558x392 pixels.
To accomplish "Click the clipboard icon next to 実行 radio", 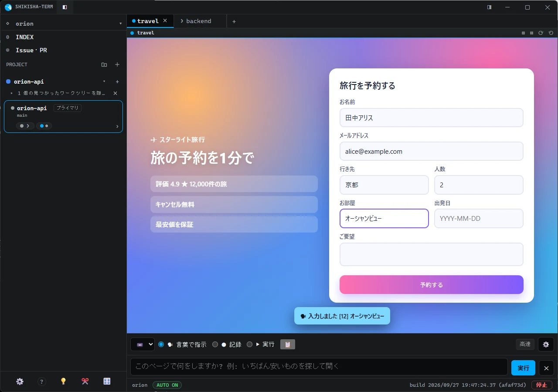I will [288, 344].
